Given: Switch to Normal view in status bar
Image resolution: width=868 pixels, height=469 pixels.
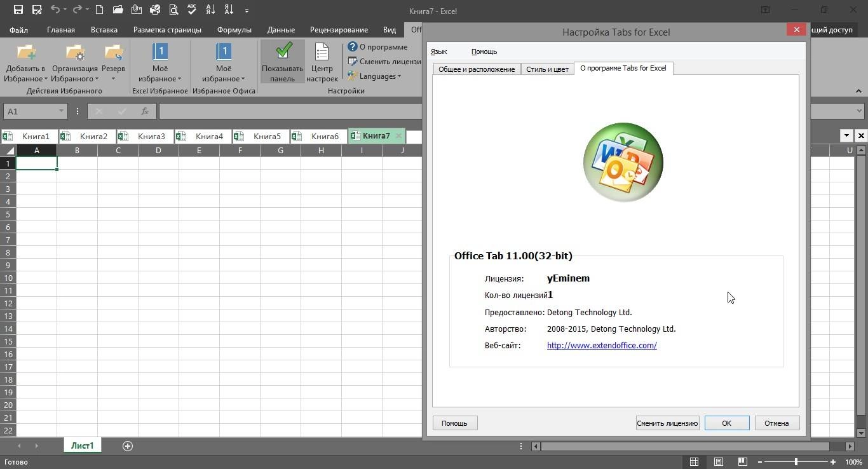Looking at the screenshot, I should pyautogui.click(x=695, y=462).
